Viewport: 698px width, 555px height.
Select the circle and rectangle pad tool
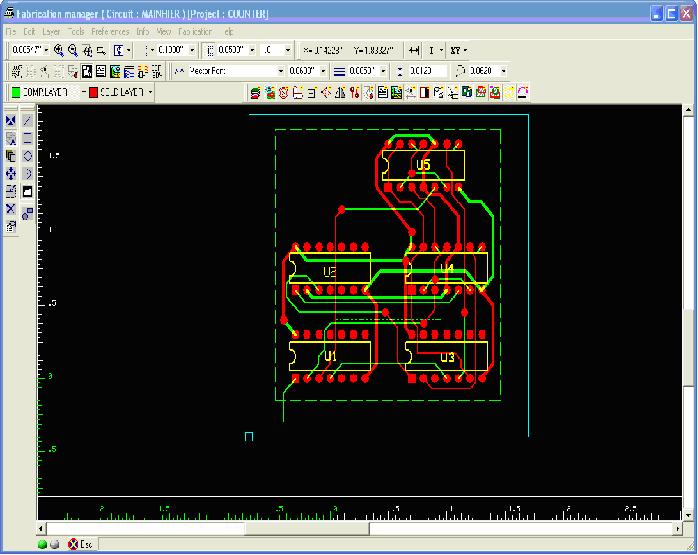click(28, 214)
